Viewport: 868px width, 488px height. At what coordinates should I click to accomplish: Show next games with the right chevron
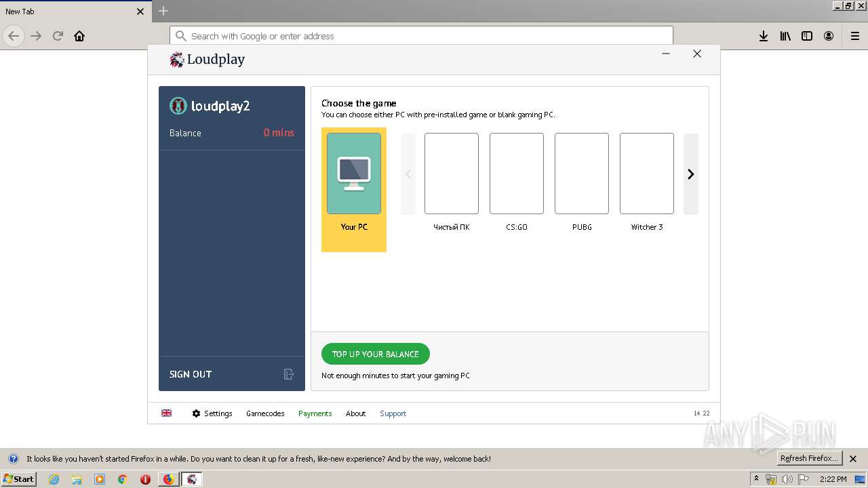click(x=691, y=174)
